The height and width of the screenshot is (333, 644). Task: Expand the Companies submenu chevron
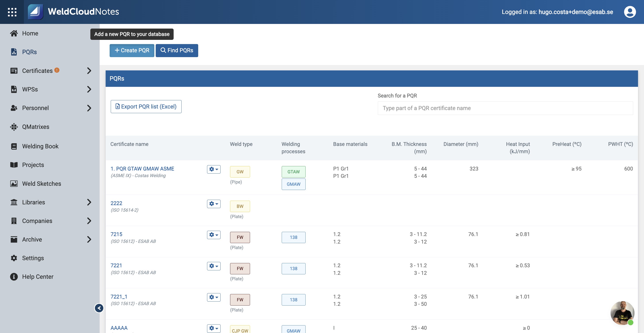[89, 221]
